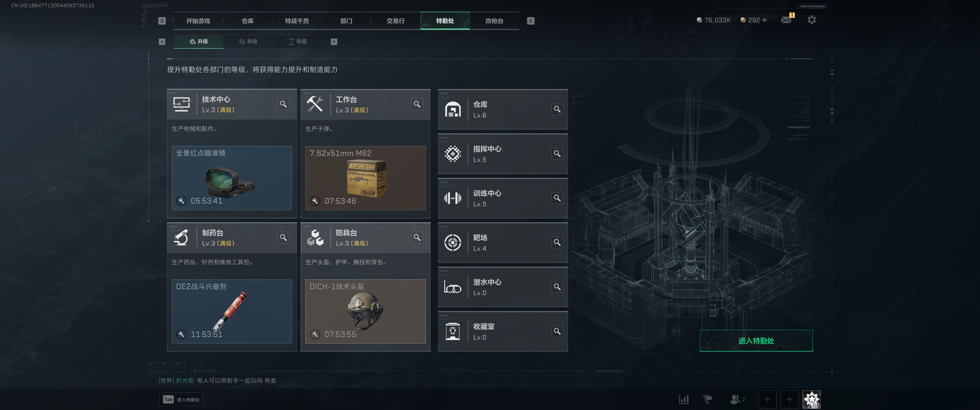This screenshot has height=410, width=980.
Task: Click the 全景红点瞄准镜 production item
Action: click(x=232, y=178)
